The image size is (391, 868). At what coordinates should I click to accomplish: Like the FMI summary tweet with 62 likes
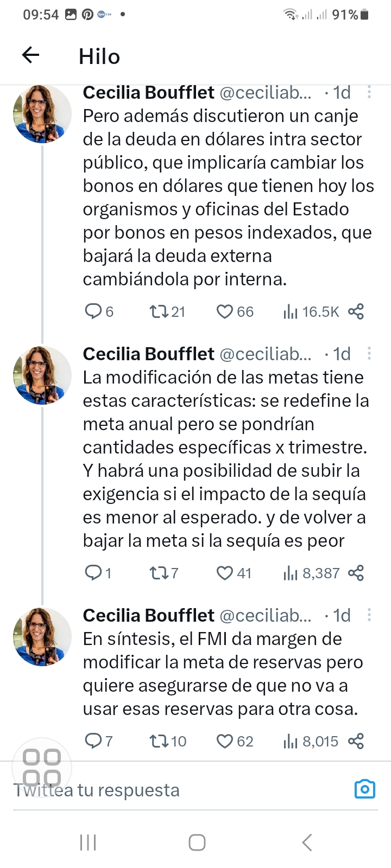(224, 741)
